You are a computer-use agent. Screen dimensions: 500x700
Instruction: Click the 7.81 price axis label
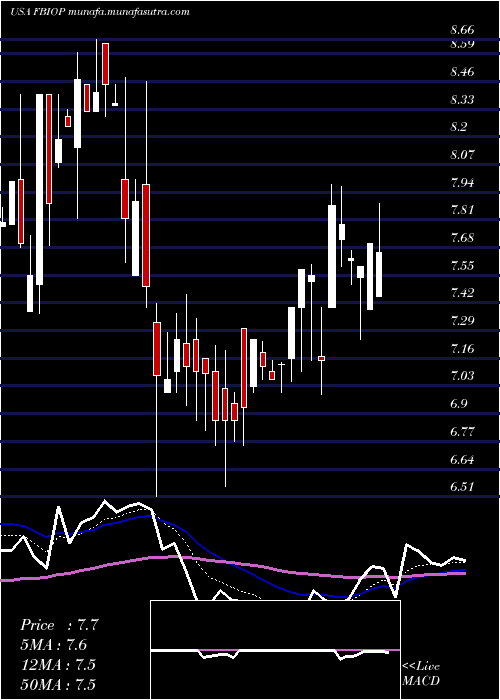(462, 210)
